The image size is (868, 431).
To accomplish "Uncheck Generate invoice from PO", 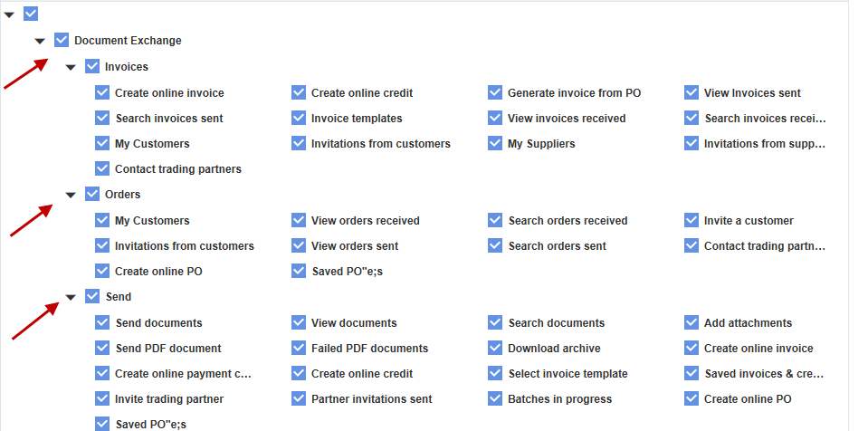I will tap(495, 92).
